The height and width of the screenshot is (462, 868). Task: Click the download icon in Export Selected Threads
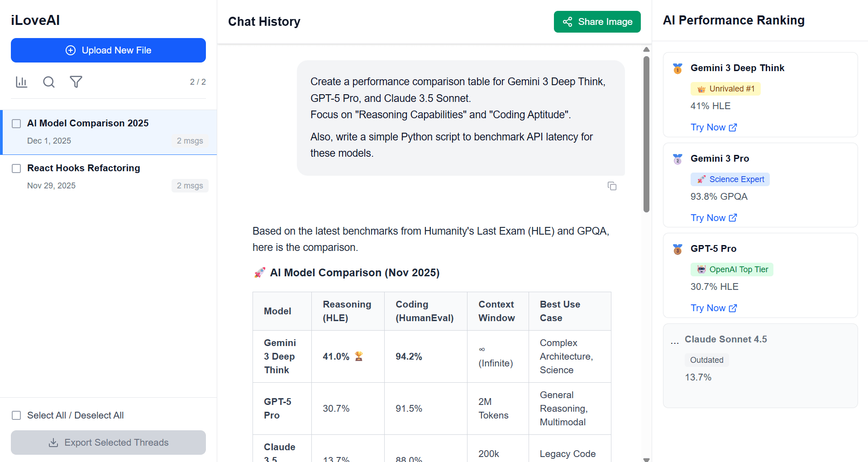54,443
